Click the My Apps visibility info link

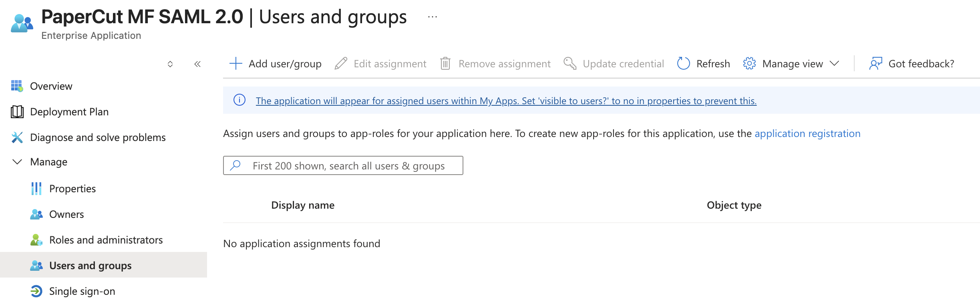point(506,101)
